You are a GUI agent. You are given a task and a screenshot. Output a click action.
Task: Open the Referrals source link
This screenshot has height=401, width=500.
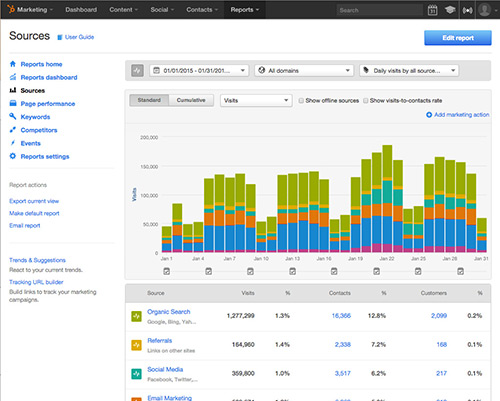[160, 341]
